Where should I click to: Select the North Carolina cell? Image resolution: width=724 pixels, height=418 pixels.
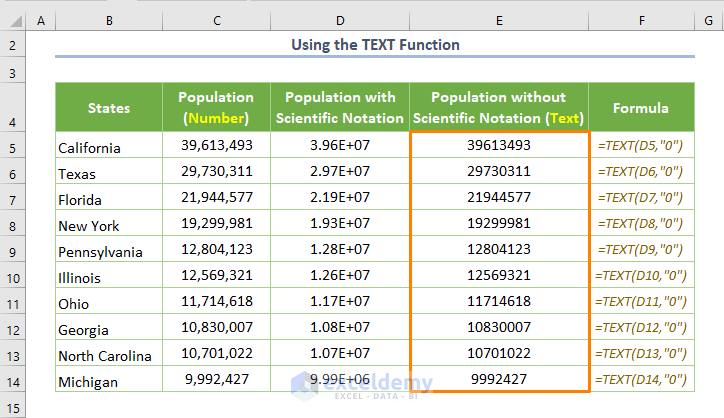click(108, 355)
